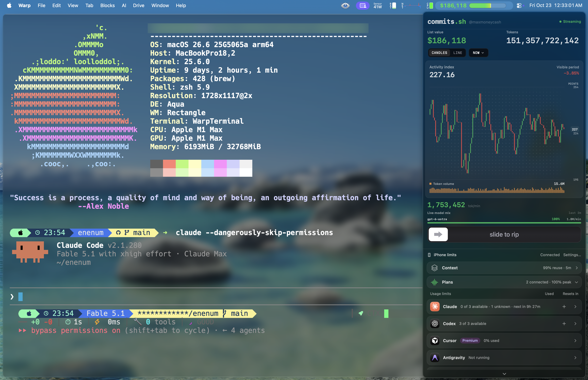This screenshot has width=588, height=380.
Task: Expand the Codex row chevron
Action: tap(575, 324)
